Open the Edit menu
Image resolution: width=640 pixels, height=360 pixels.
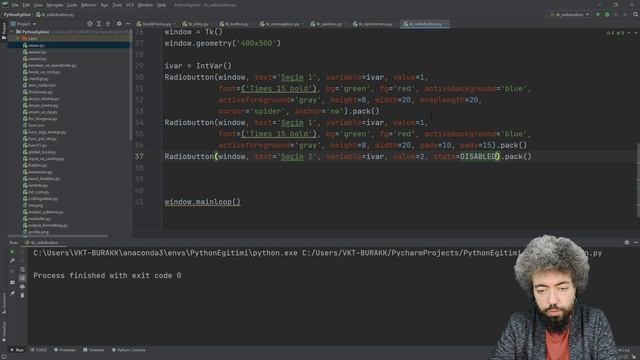click(26, 5)
